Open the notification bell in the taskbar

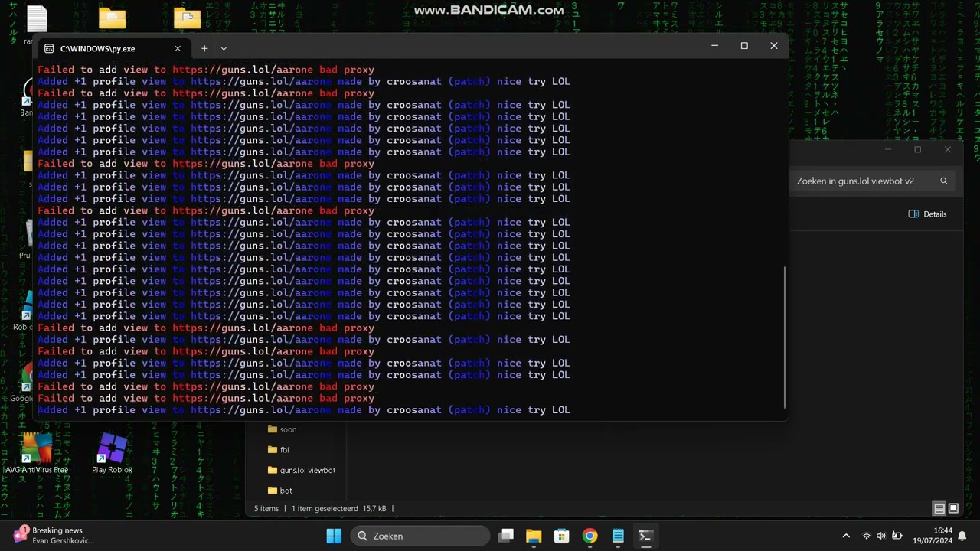962,536
